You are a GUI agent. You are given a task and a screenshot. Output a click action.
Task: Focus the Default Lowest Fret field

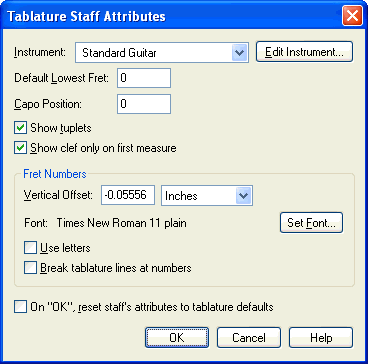[x=144, y=78]
